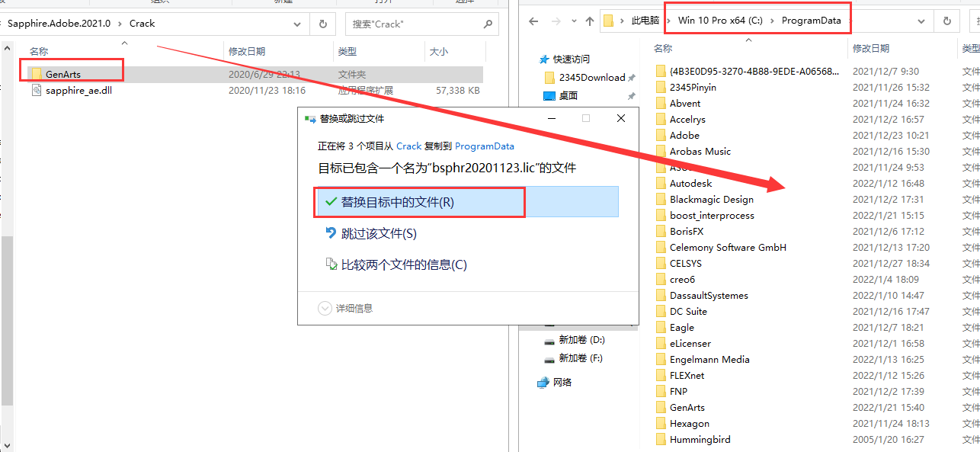
Task: Click the ProgramData breadcrumb segment
Action: coord(812,21)
